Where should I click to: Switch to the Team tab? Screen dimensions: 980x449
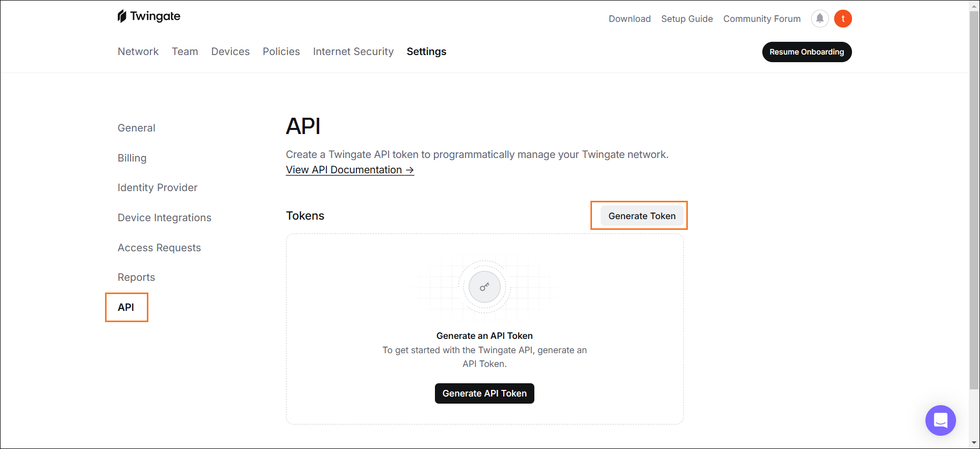pyautogui.click(x=185, y=51)
